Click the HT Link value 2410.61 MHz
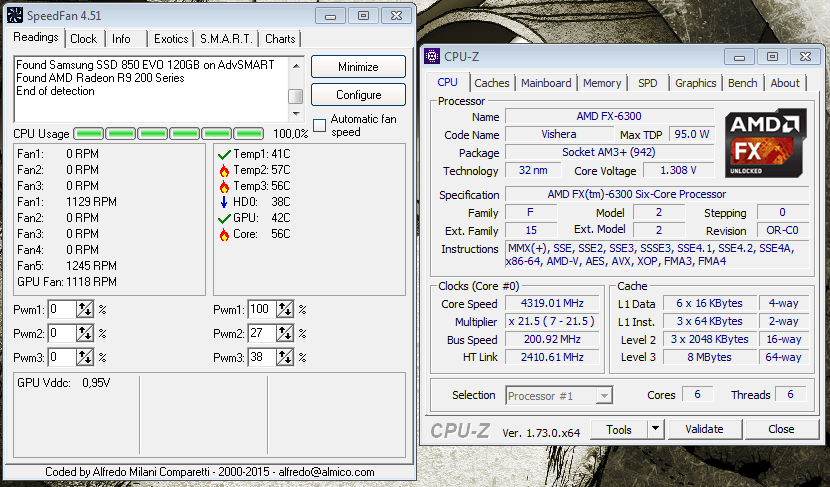830x487 pixels. pos(552,357)
